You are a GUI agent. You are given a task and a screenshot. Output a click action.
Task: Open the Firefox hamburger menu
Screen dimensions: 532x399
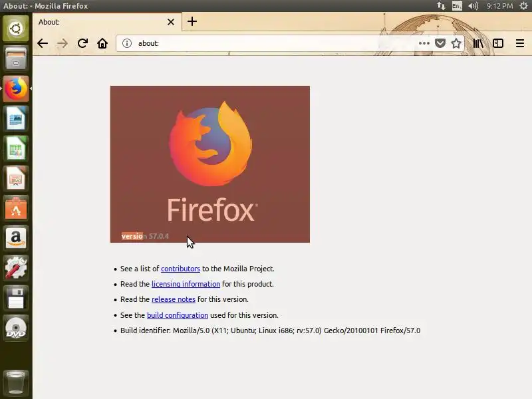(520, 43)
